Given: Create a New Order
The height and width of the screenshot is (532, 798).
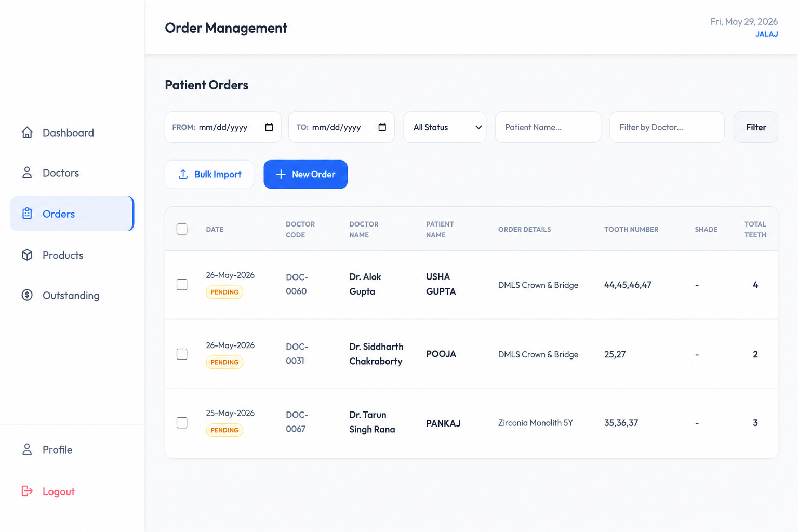Looking at the screenshot, I should tap(305, 175).
